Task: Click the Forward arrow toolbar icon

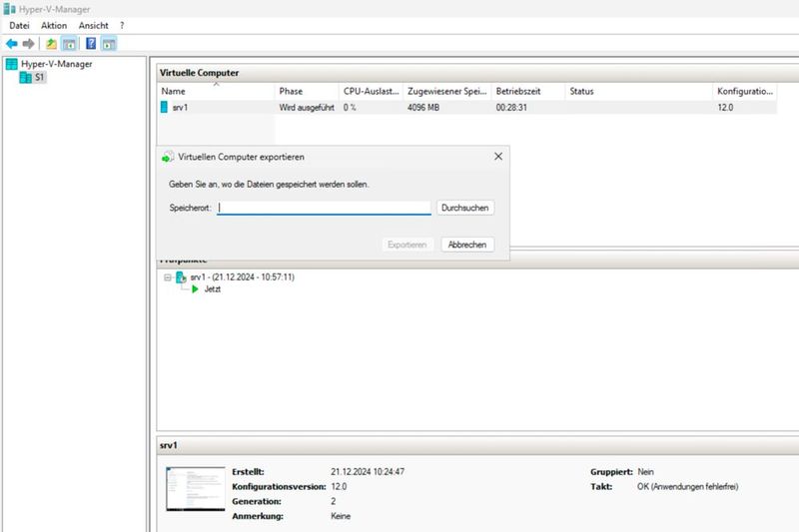Action: pos(29,44)
